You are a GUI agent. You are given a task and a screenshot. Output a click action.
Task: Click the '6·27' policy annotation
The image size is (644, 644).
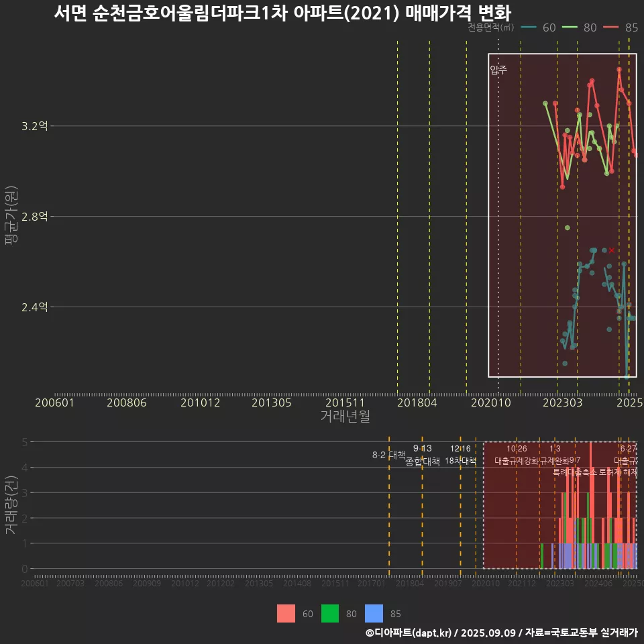pos(628,449)
